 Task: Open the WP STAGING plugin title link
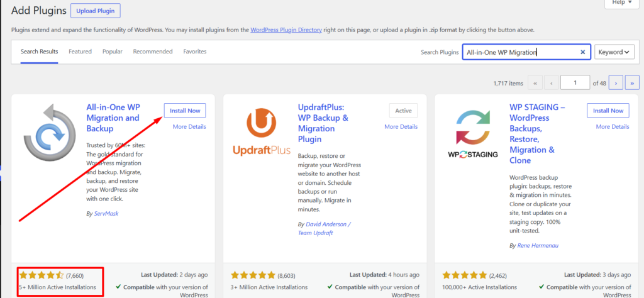[537, 134]
